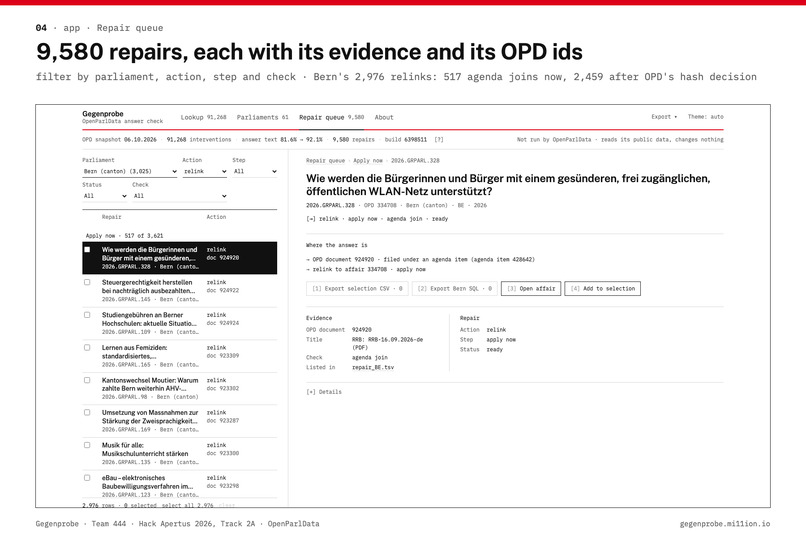Viewport: 806px width, 537px height.
Task: Open the Kantonswechsel Moutier repair row
Action: (x=179, y=388)
